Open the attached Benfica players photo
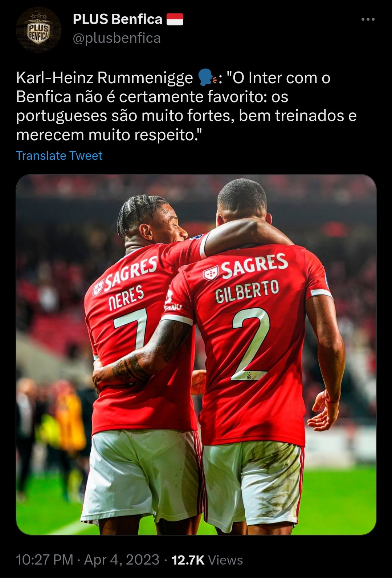 [x=196, y=355]
